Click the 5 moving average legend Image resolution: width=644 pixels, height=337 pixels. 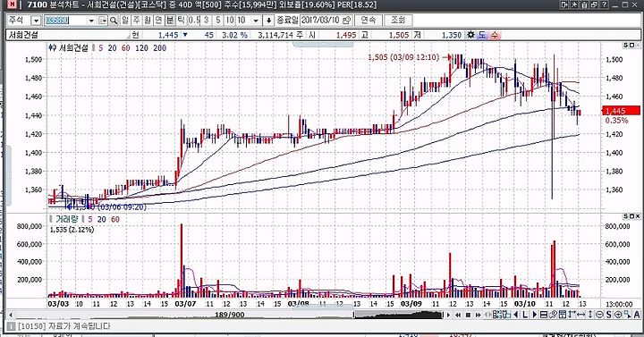click(x=100, y=48)
